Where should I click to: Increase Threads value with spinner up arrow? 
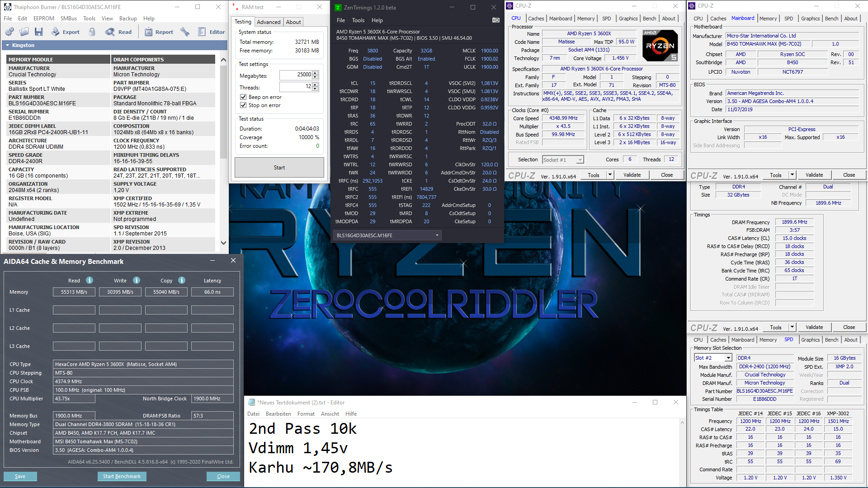316,84
